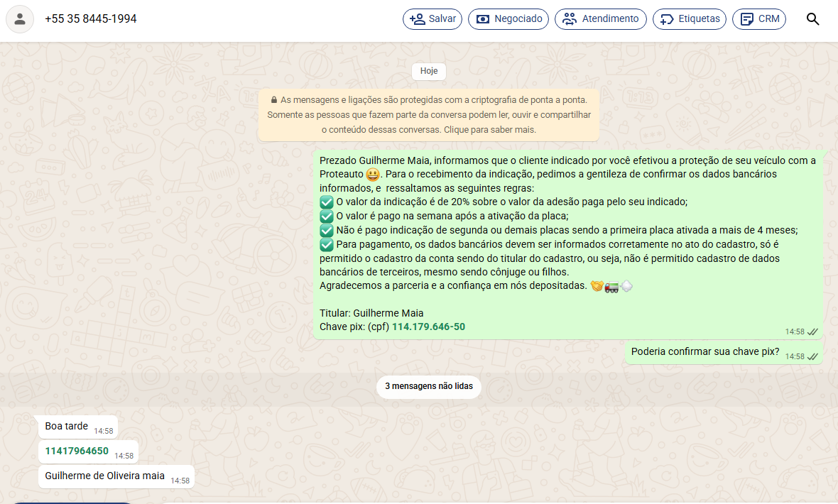838x504 pixels.
Task: Click the Hoje date chip
Action: tap(428, 71)
